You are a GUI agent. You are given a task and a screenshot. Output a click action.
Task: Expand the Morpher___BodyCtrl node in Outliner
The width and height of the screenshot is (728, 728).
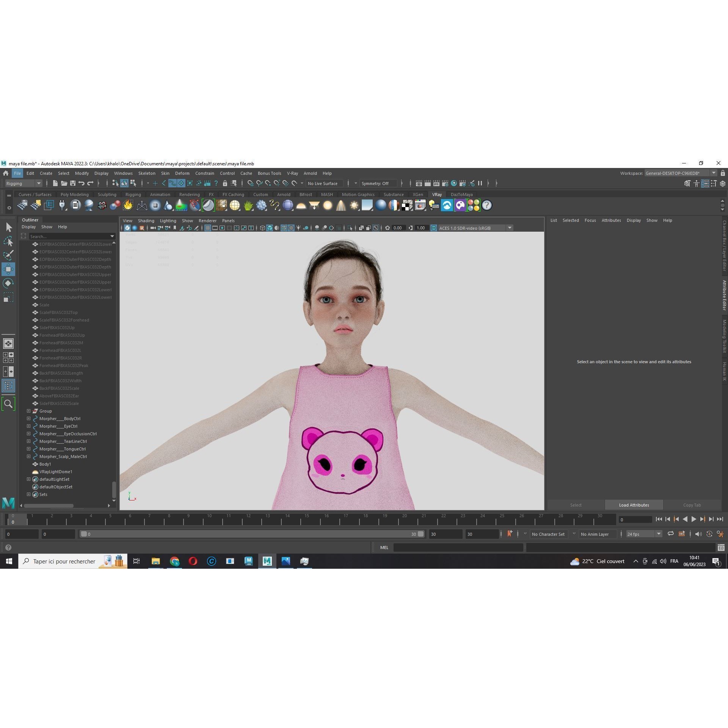pos(28,419)
